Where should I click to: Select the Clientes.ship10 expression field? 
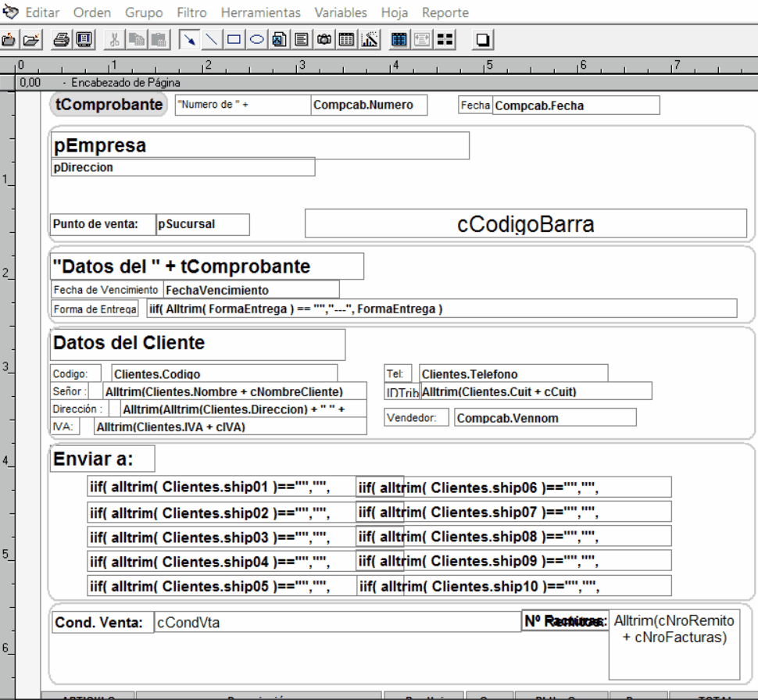(x=513, y=586)
